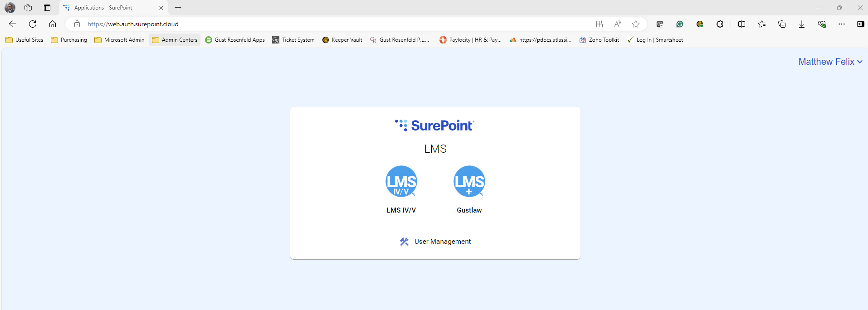Click the SurePoint logo
This screenshot has width=868, height=310.
pos(434,126)
